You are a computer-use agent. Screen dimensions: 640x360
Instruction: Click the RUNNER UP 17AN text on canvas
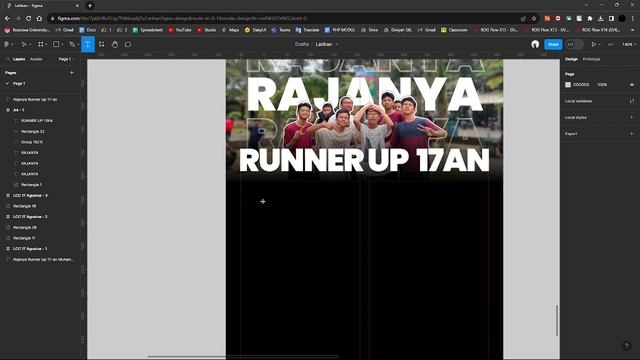[x=364, y=160]
